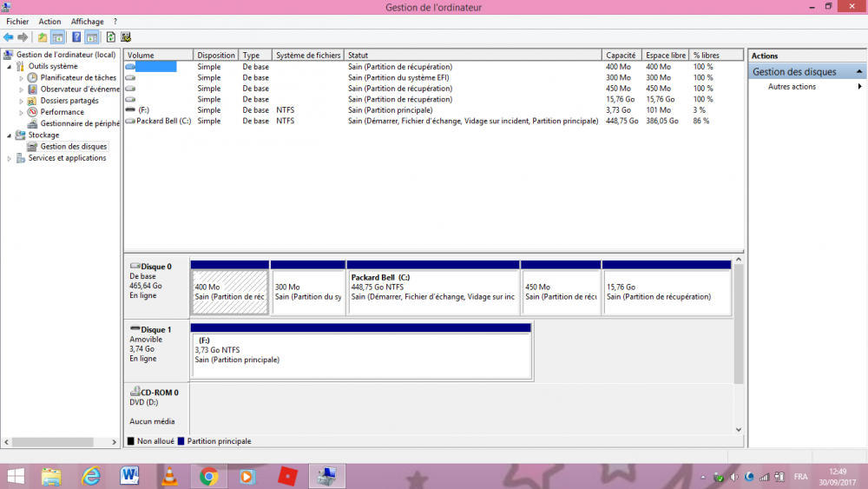Image resolution: width=868 pixels, height=489 pixels.
Task: Launch VLC media player from taskbar
Action: [169, 476]
